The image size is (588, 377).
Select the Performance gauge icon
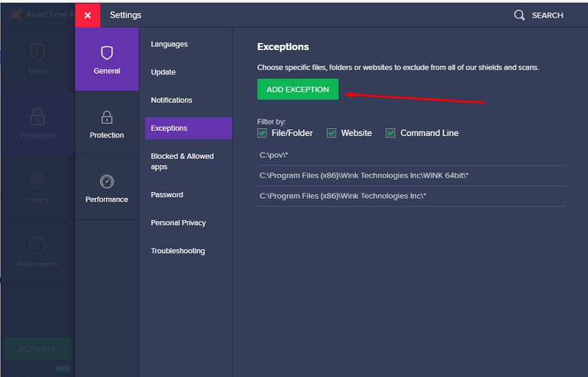click(107, 182)
